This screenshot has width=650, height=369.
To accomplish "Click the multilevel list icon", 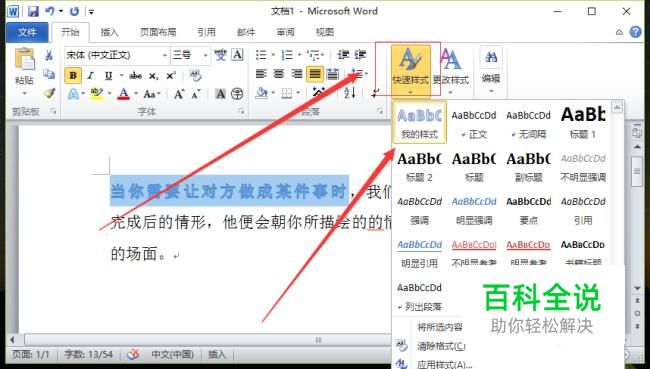I will 313,55.
